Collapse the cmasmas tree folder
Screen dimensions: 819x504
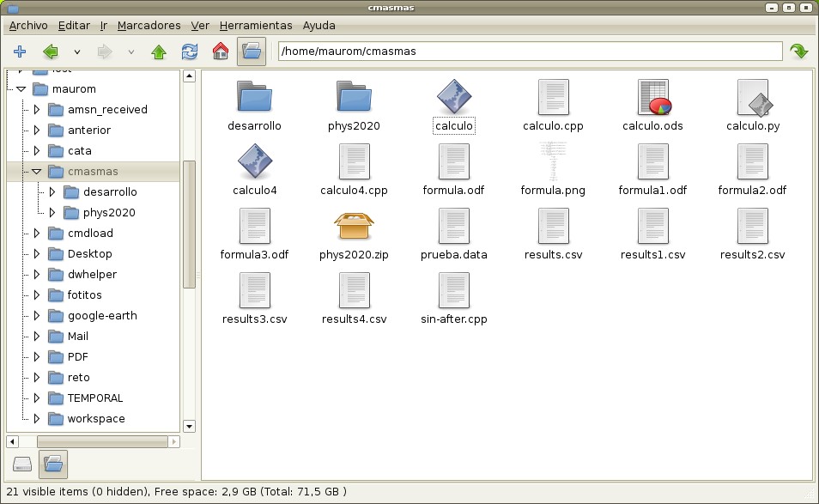tap(37, 172)
